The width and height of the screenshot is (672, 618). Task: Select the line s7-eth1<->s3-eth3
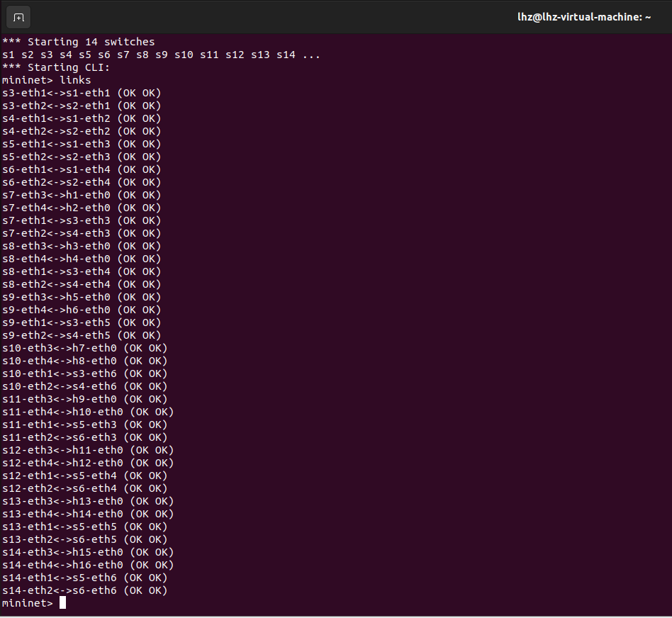[x=82, y=220]
